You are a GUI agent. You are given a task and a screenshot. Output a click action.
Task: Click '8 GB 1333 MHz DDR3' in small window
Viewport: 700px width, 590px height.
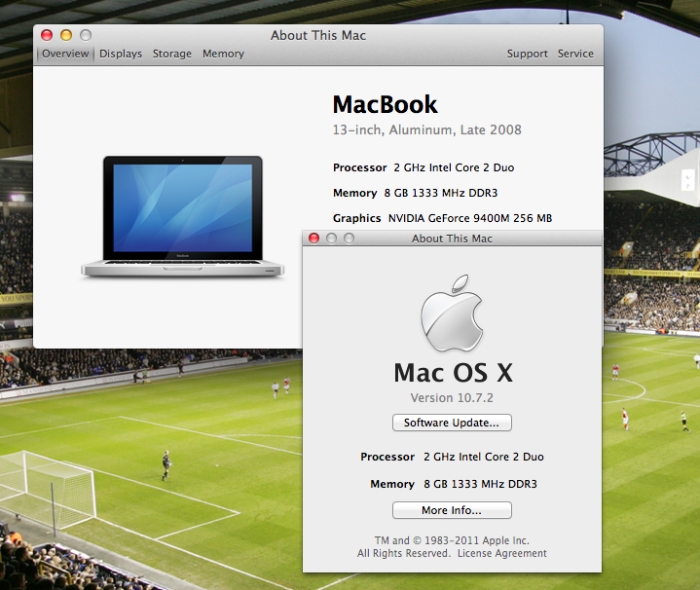(480, 484)
